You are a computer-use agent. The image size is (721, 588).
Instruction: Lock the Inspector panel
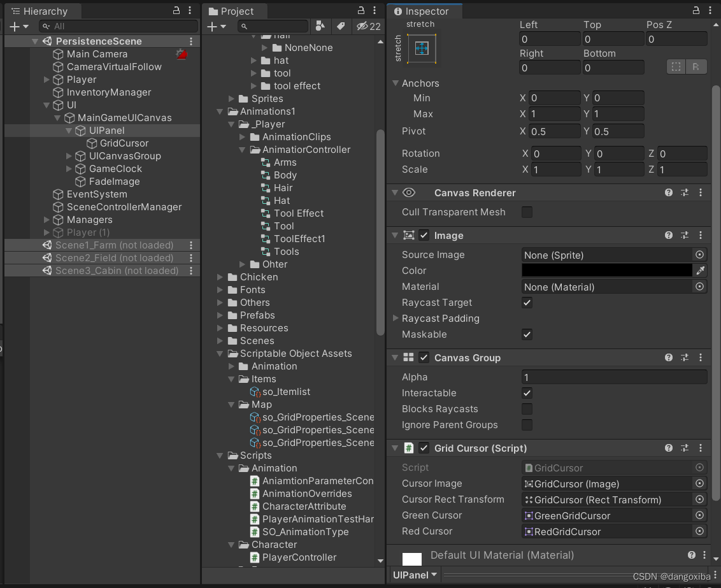(x=696, y=11)
